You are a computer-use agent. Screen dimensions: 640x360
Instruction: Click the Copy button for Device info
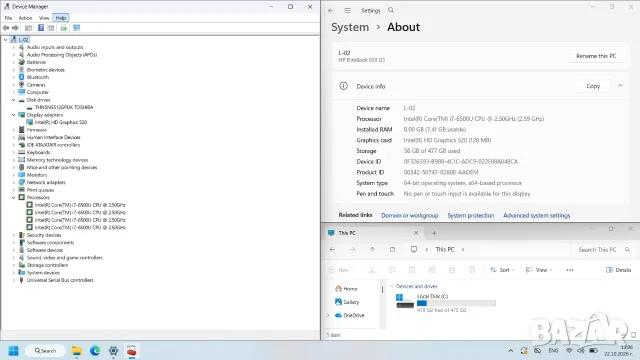[x=593, y=86]
